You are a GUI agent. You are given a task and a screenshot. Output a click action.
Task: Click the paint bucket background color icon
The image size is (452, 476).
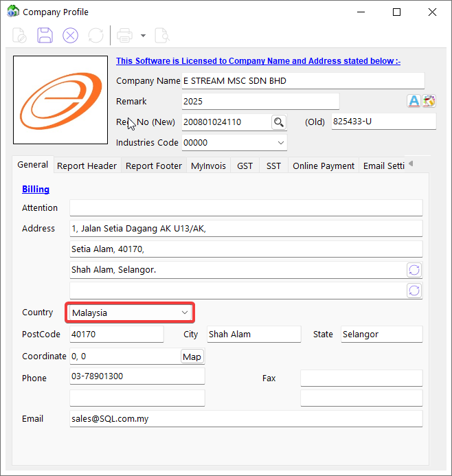point(429,101)
